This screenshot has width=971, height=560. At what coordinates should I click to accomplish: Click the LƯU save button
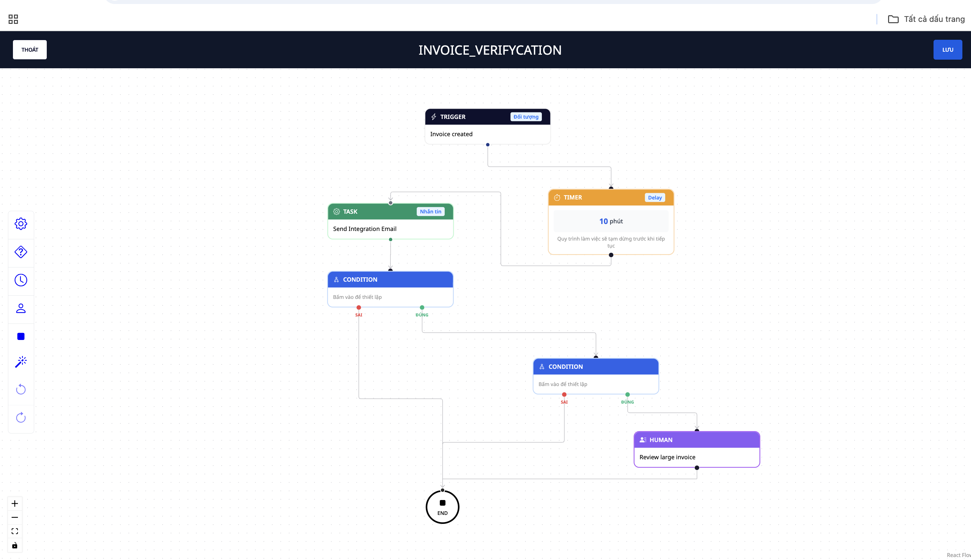point(947,50)
